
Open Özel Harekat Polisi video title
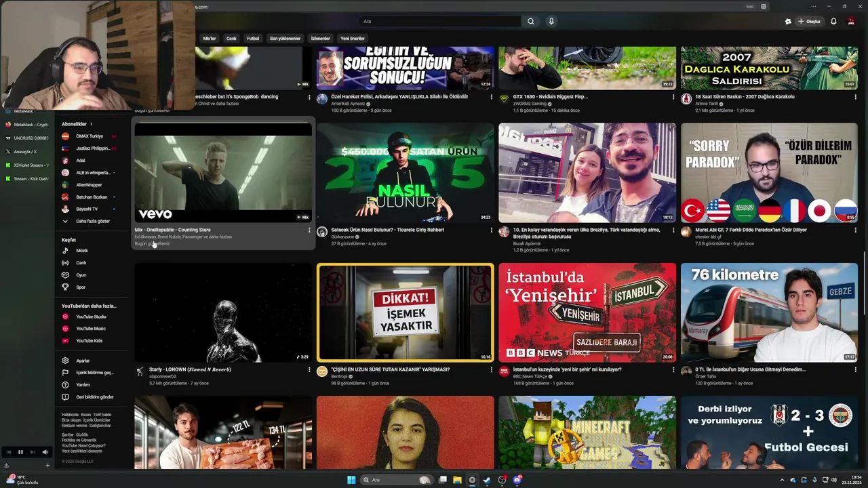(399, 97)
